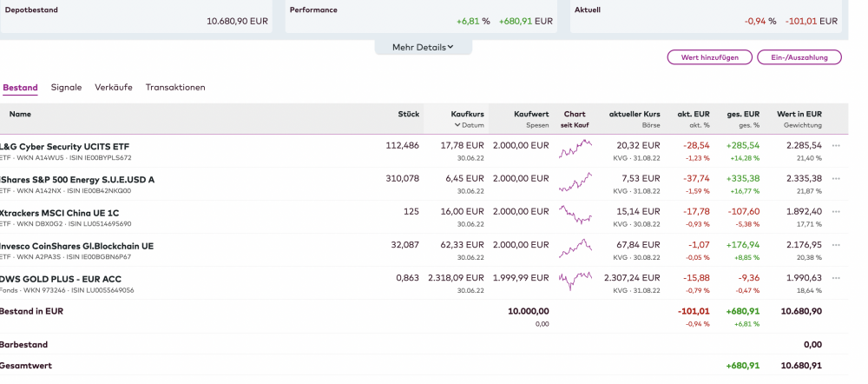
Task: Click the iShares S&P 500 Energy mini chart
Action: 575,183
